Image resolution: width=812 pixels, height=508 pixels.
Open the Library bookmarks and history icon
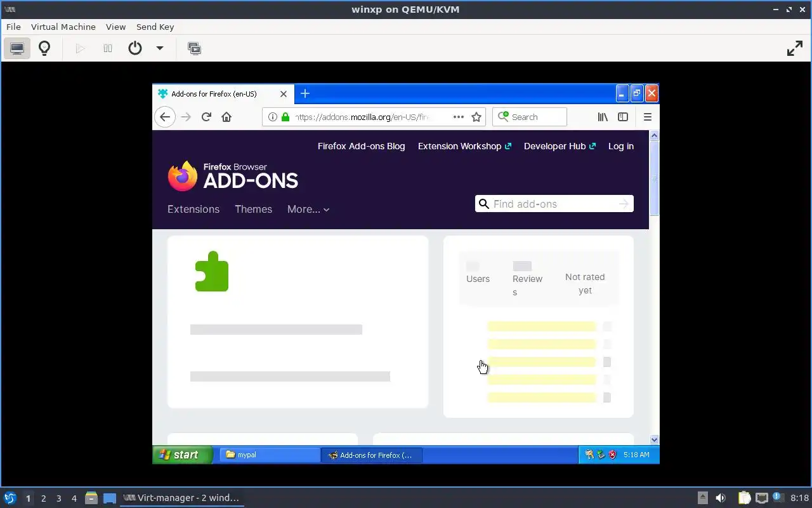point(603,117)
